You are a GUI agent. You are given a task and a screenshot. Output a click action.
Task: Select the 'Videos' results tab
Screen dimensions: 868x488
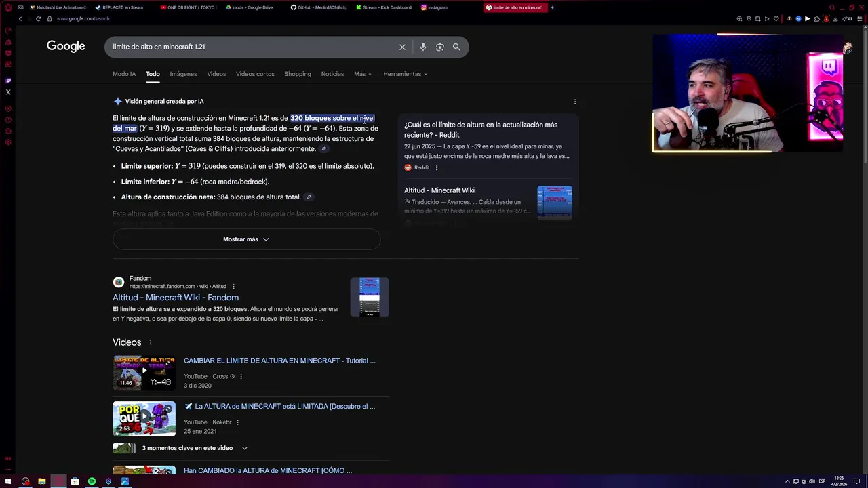click(x=216, y=74)
